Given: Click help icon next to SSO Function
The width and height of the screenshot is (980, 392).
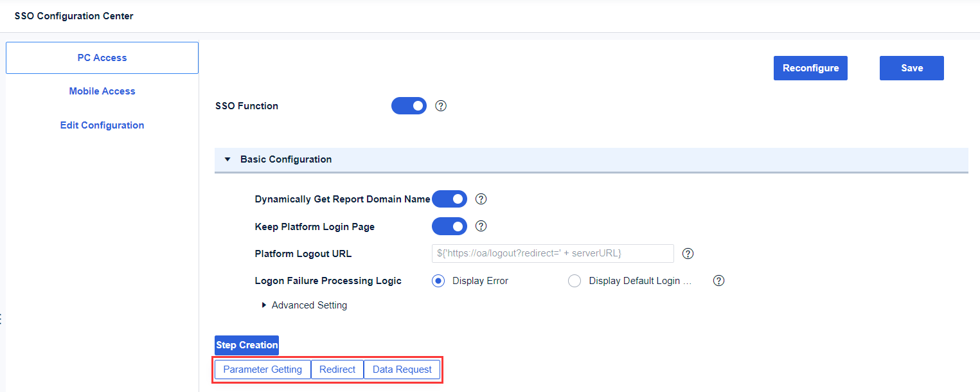Looking at the screenshot, I should click(441, 106).
